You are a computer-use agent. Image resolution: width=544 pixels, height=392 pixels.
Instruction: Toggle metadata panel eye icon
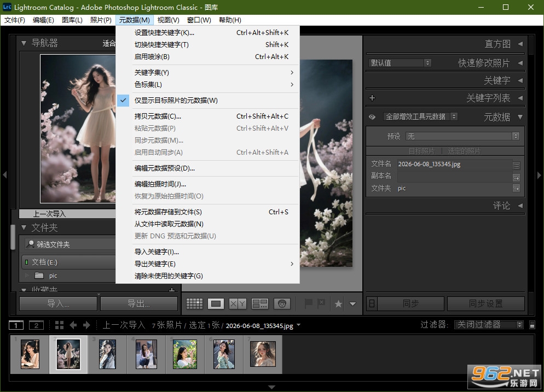372,117
